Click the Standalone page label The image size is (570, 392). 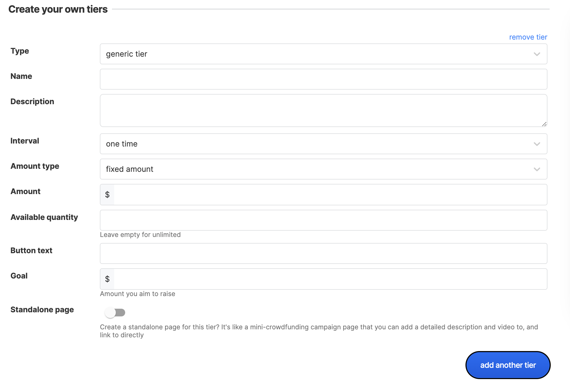click(42, 310)
